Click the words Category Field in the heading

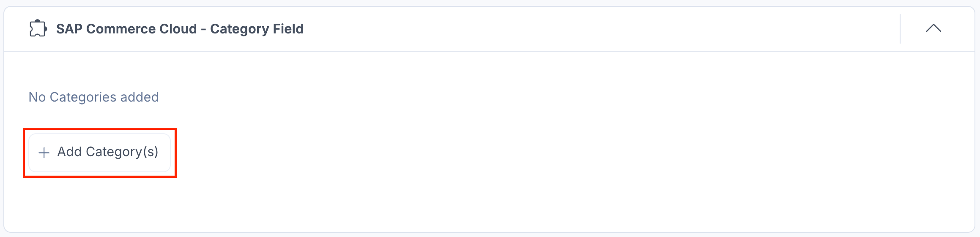click(257, 29)
